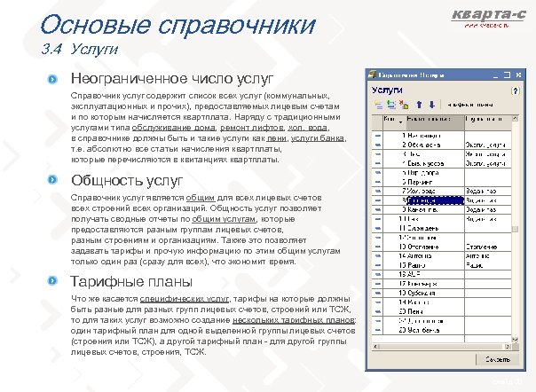Click the application icon in the dialog title bar
Screen dimensions: 536x392
click(x=372, y=74)
